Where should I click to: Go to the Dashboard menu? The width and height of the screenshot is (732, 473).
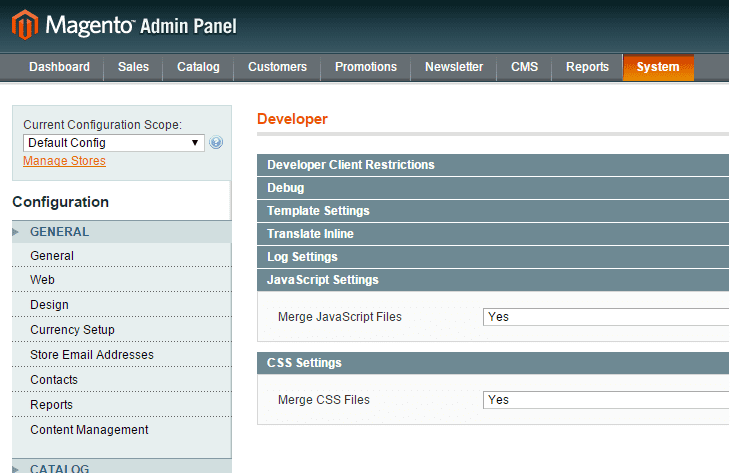click(x=59, y=67)
